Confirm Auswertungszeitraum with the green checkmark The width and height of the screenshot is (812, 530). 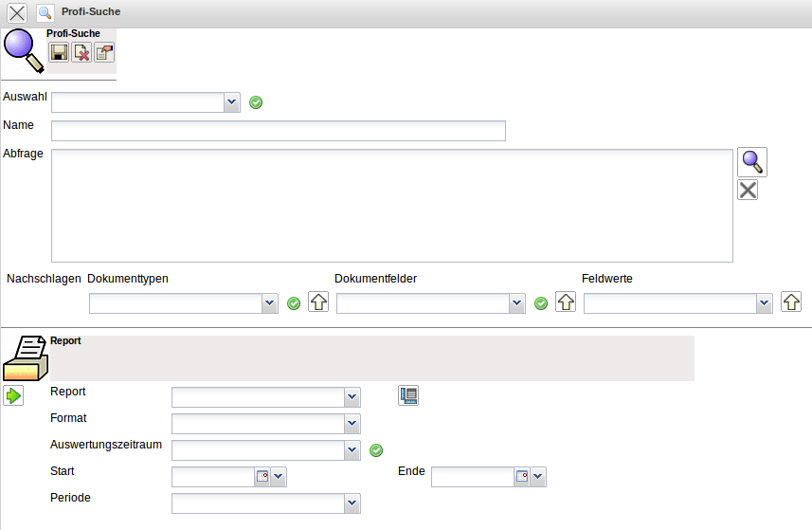point(375,450)
